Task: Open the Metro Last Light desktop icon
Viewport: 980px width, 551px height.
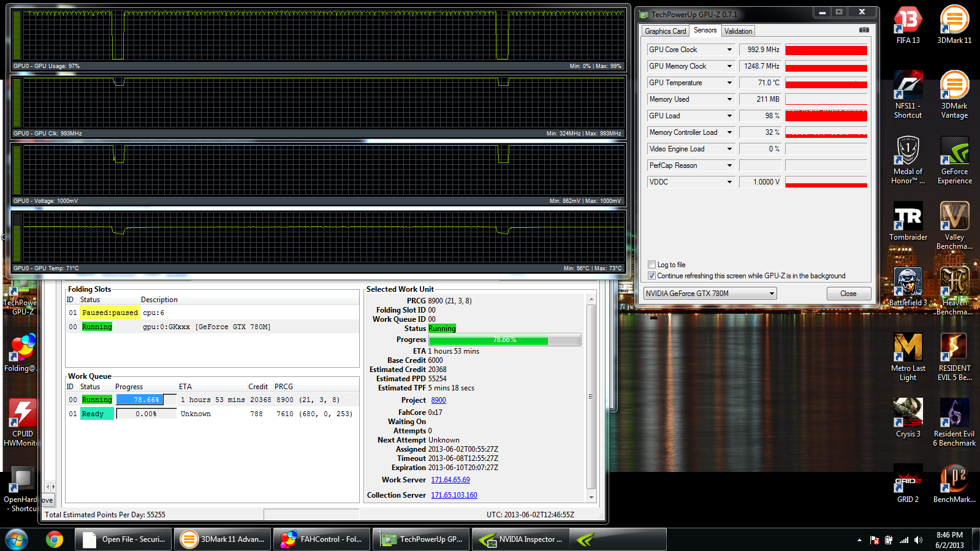Action: (x=908, y=357)
